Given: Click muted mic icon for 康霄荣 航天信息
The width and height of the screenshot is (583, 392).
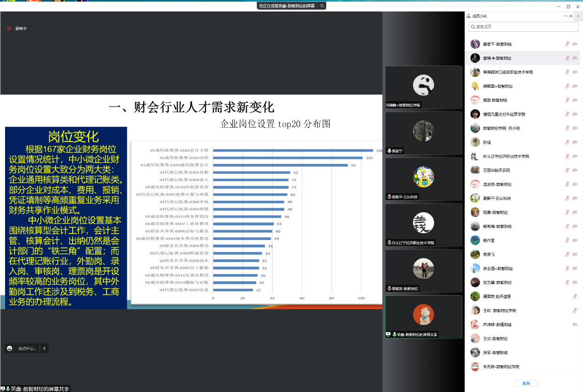Looking at the screenshot, I should [x=575, y=297].
